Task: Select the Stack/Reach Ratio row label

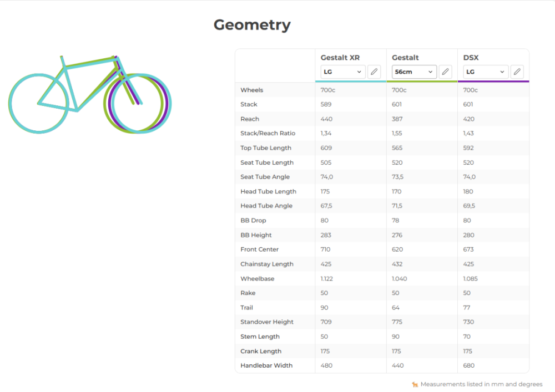Action: [268, 133]
